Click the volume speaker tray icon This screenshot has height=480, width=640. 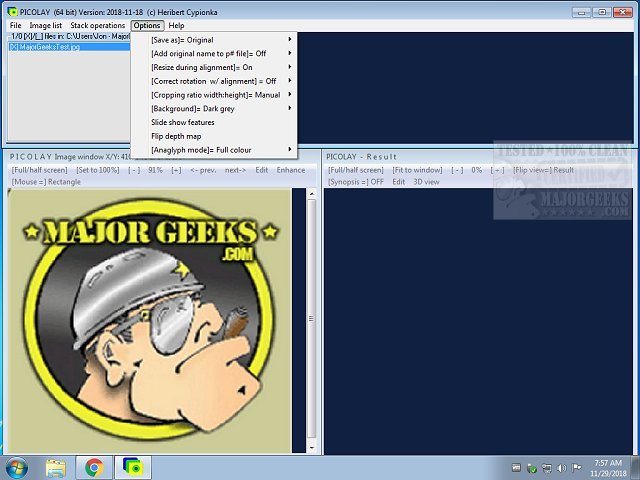tap(562, 468)
